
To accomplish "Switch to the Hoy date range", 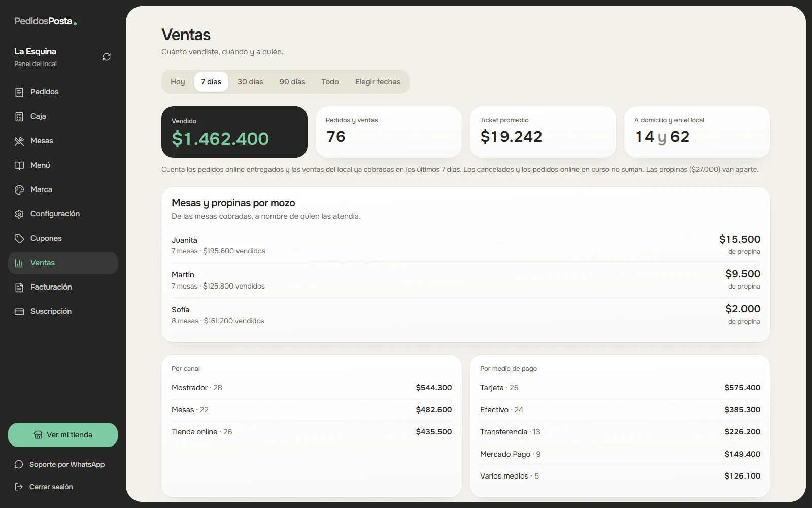I will 178,82.
